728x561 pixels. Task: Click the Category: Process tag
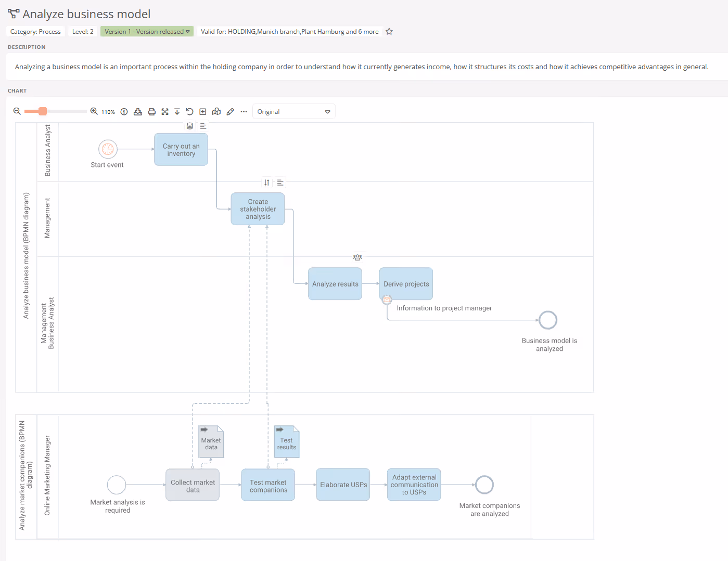(35, 32)
